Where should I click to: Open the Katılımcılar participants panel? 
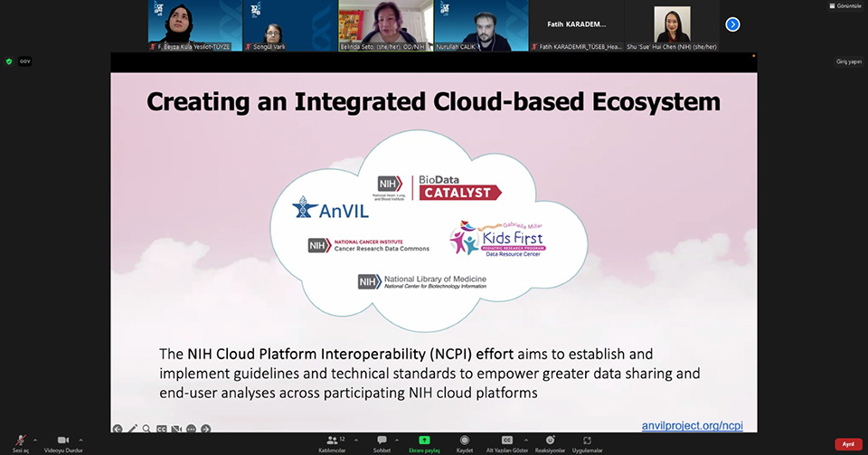pyautogui.click(x=332, y=441)
